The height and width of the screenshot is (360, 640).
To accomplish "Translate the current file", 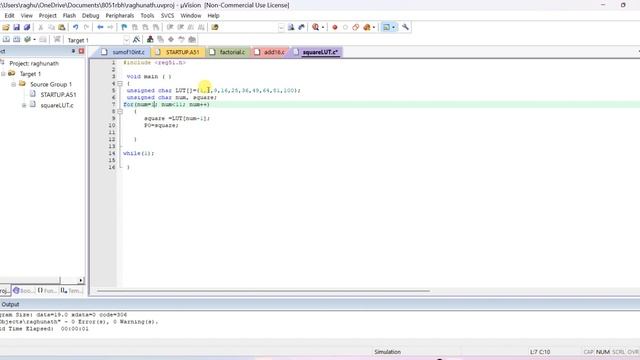I will coord(6,40).
